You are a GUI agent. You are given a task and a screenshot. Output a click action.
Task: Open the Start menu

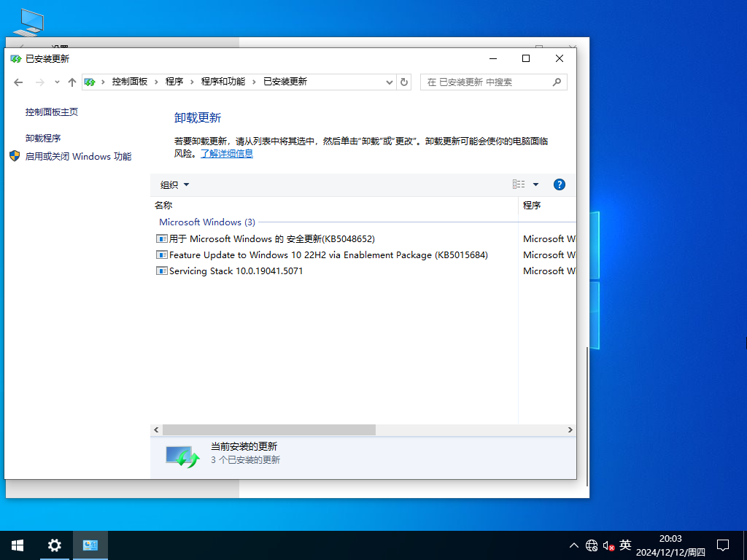point(17,545)
